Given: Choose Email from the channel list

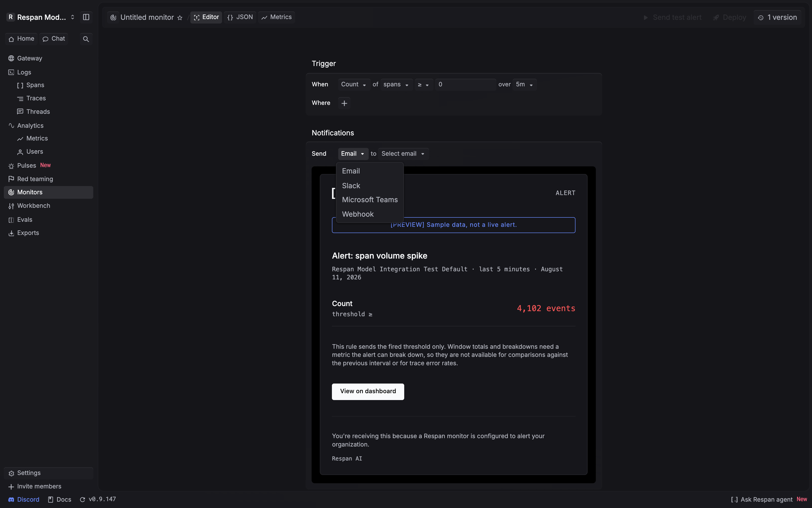Looking at the screenshot, I should pos(370,171).
